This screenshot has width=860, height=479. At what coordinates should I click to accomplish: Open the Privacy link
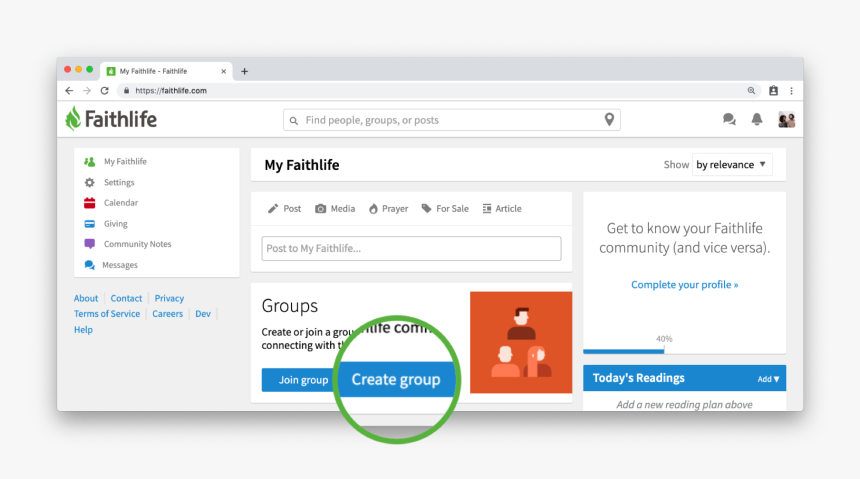click(169, 298)
